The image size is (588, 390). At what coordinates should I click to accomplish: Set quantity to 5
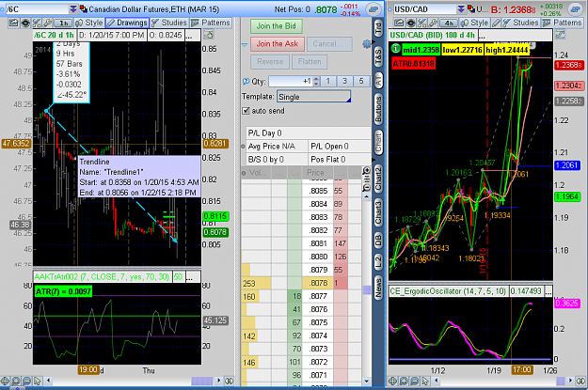click(361, 81)
